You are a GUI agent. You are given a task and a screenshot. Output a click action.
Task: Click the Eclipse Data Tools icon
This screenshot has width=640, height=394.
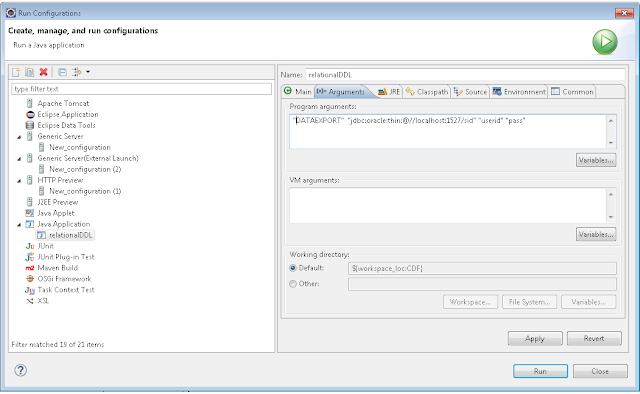point(29,125)
